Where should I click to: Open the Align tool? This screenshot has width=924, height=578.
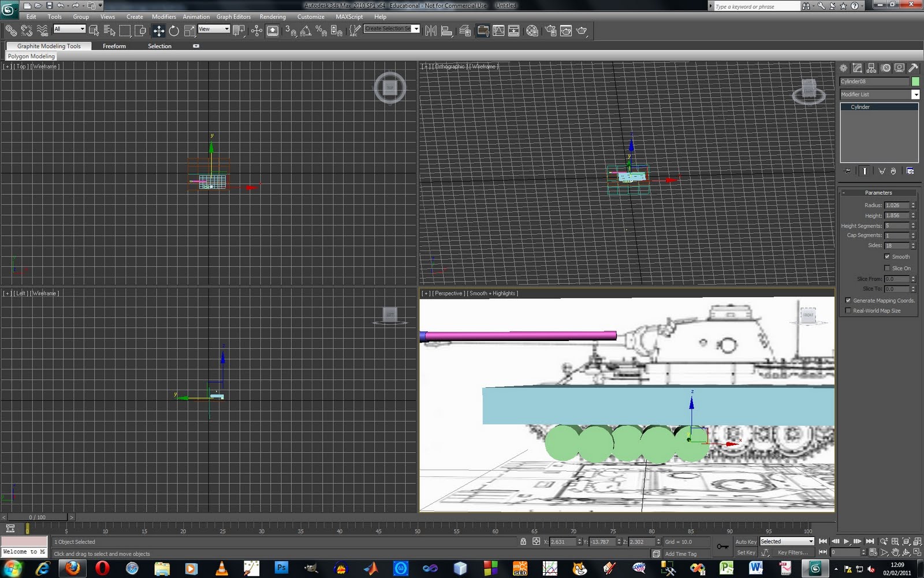448,31
